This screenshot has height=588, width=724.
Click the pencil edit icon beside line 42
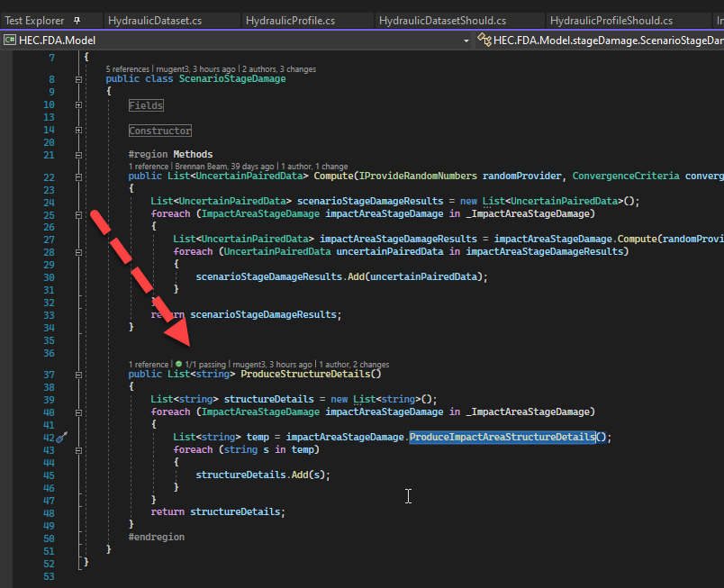(x=60, y=437)
